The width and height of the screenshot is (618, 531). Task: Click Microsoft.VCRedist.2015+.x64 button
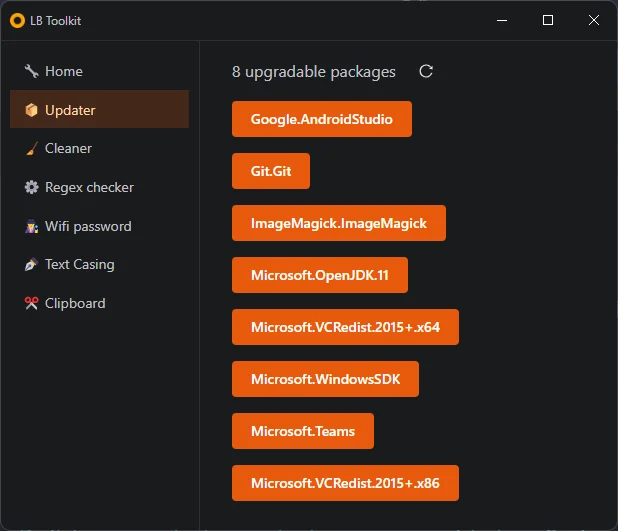345,327
